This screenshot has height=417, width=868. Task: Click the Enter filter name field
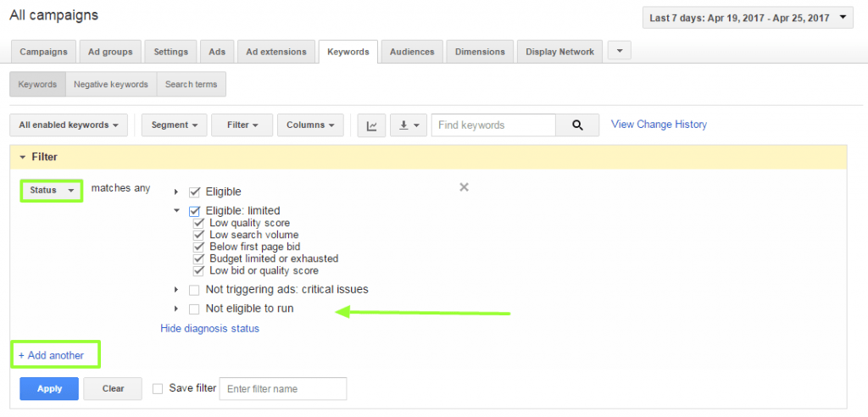pos(282,389)
